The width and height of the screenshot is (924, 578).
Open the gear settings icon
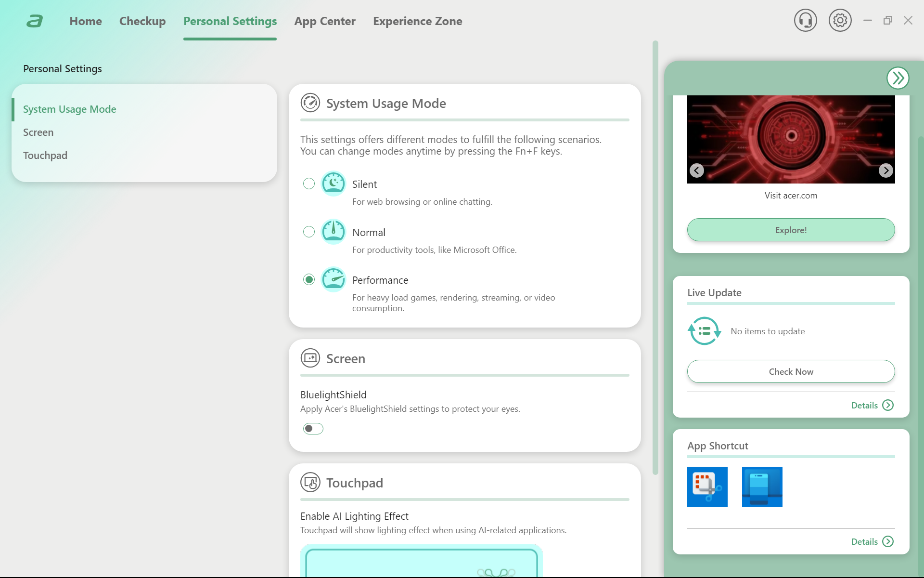pyautogui.click(x=840, y=21)
